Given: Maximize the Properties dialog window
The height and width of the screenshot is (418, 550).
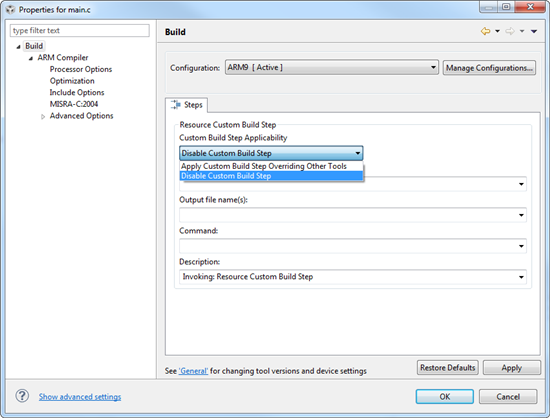Looking at the screenshot, I should tap(506, 7).
